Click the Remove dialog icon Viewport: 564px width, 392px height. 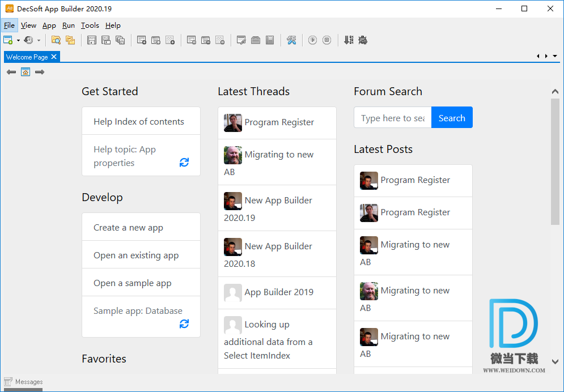[x=206, y=40]
